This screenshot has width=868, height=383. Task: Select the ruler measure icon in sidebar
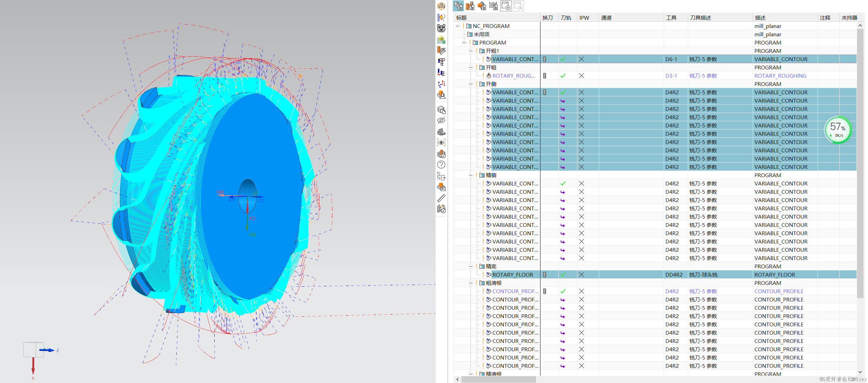tap(441, 198)
